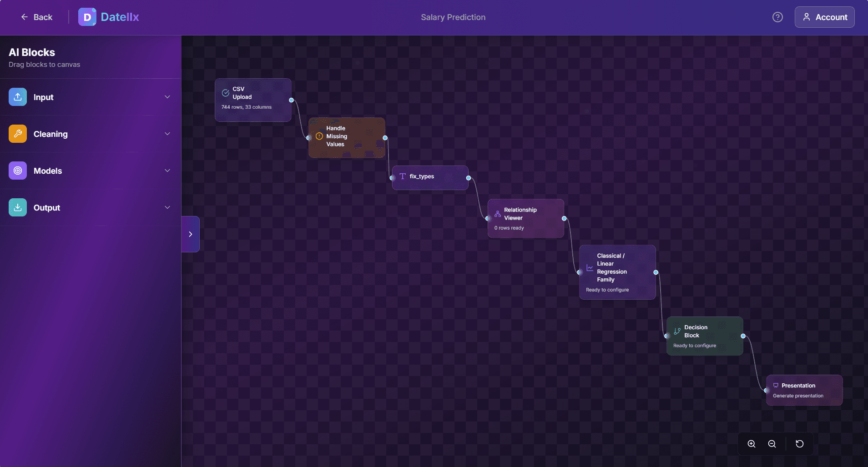The width and height of the screenshot is (868, 467).
Task: Click the Back navigation button
Action: pyautogui.click(x=37, y=17)
